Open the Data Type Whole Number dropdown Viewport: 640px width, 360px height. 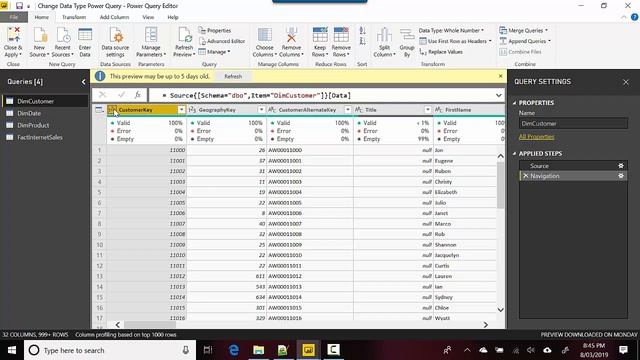pyautogui.click(x=451, y=31)
